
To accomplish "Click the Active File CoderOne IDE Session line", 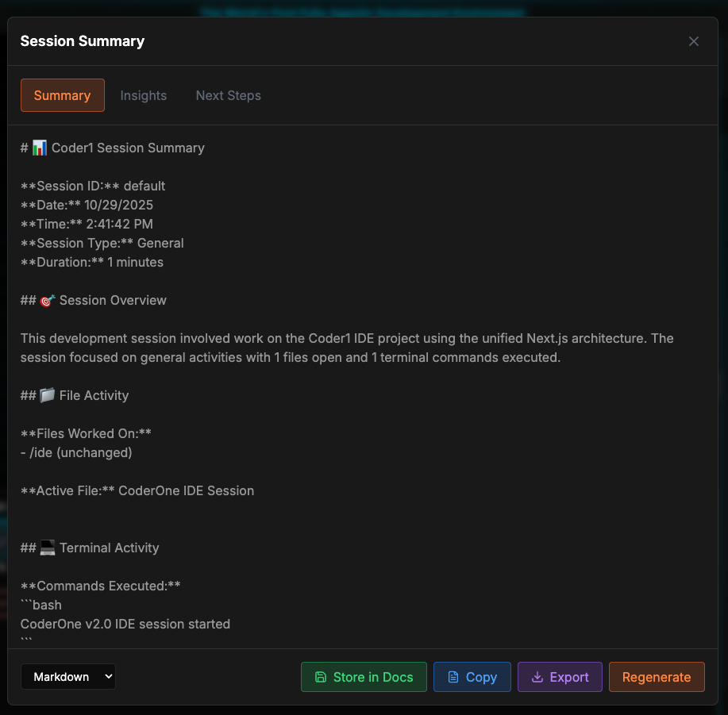I will [137, 490].
